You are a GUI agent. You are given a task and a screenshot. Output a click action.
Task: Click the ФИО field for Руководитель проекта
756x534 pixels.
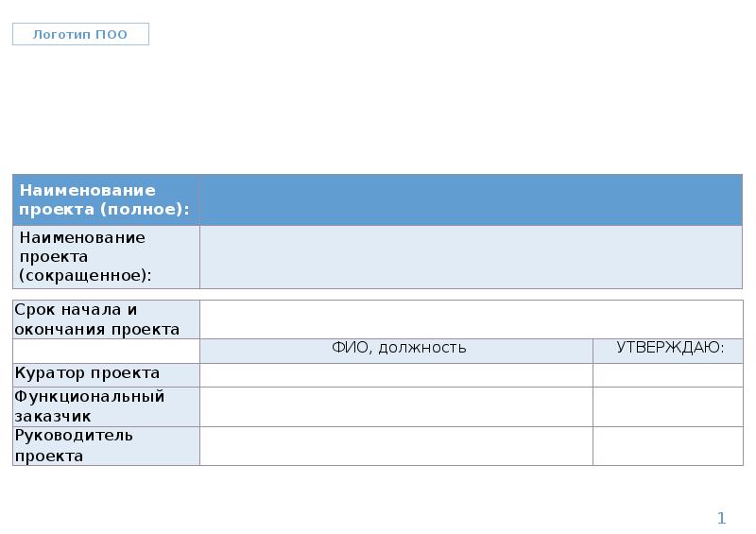pyautogui.click(x=397, y=445)
